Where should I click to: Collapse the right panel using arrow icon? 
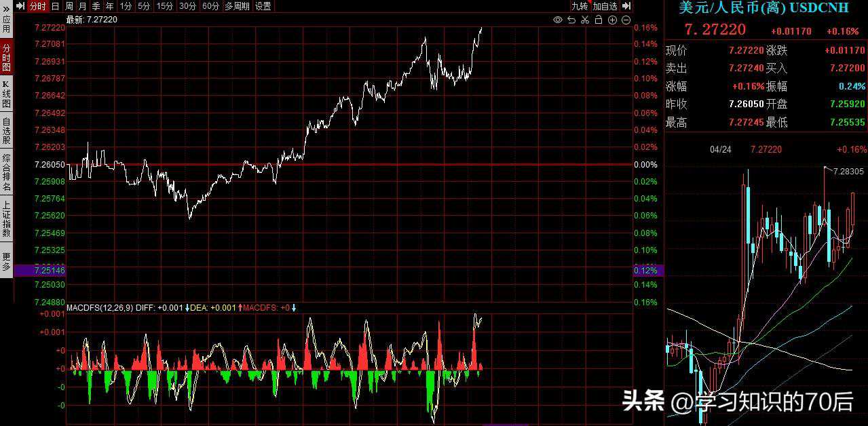[626, 6]
